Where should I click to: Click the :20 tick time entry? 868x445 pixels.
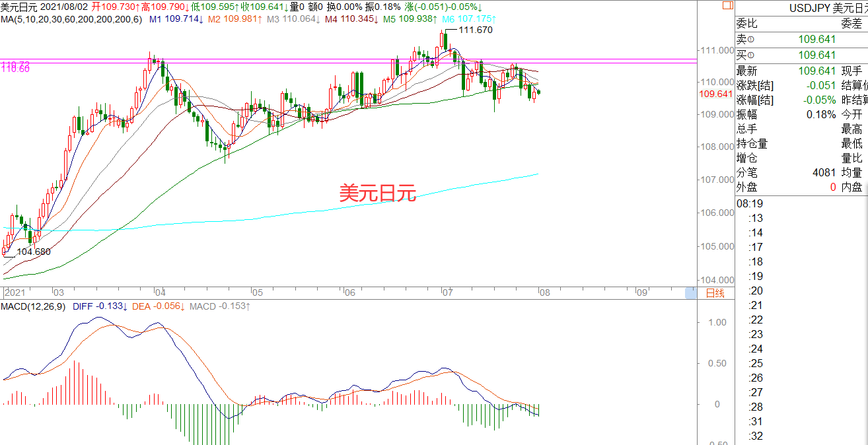click(x=756, y=291)
